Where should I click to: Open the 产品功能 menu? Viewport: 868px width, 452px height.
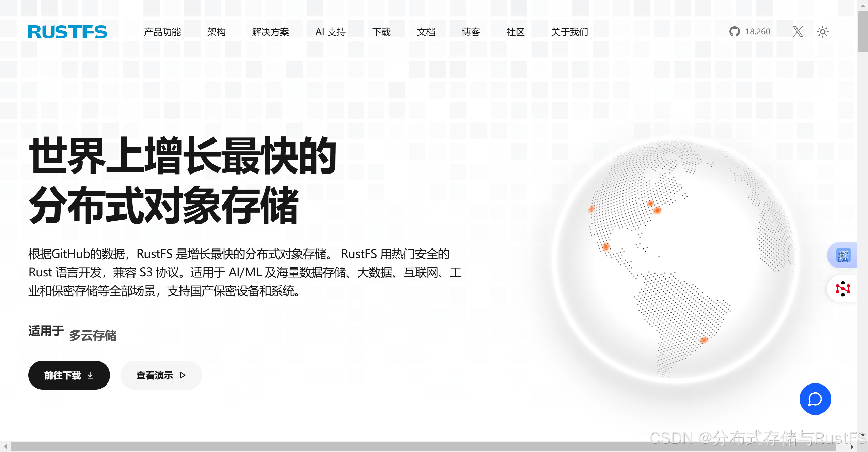coord(162,32)
